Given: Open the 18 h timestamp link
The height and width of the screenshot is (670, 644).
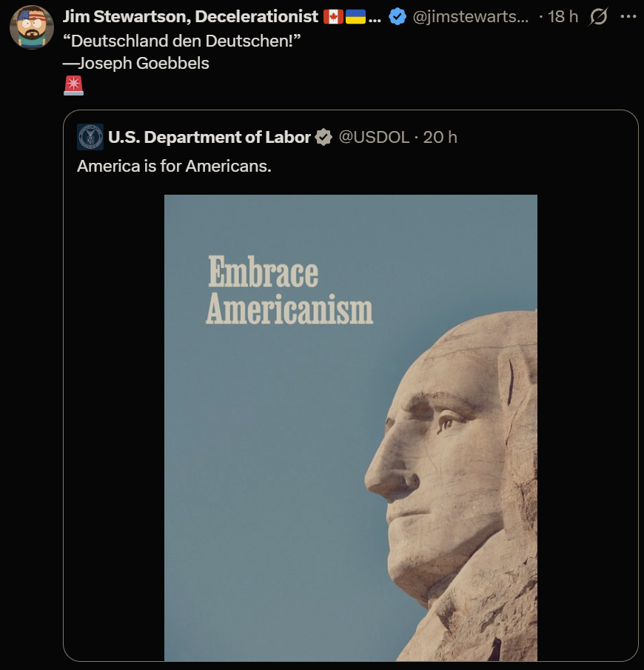Looking at the screenshot, I should coord(563,17).
